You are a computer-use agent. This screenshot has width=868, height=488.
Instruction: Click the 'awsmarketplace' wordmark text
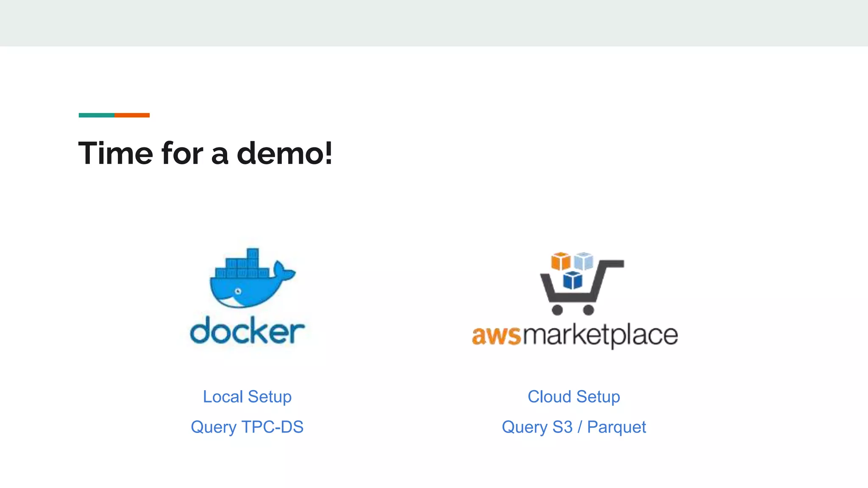point(575,335)
